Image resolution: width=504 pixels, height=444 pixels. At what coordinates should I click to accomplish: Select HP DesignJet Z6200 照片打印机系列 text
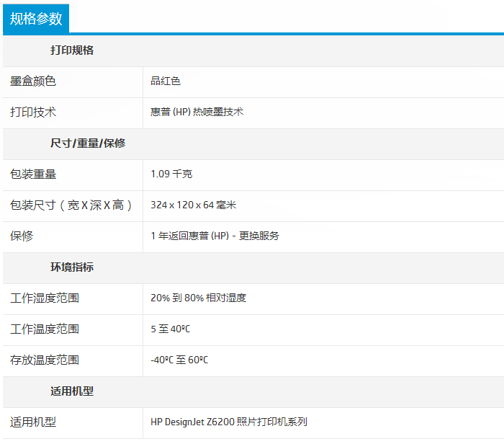pyautogui.click(x=229, y=422)
